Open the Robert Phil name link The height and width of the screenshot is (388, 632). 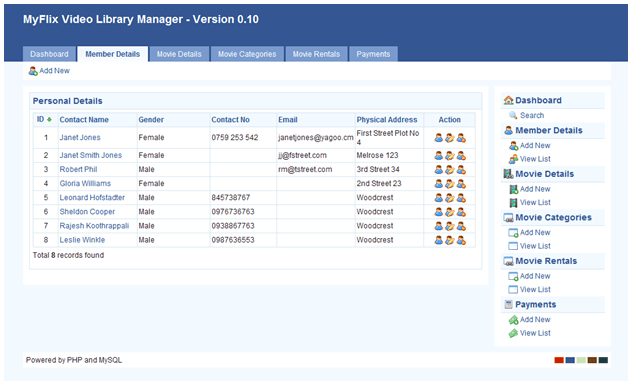click(x=78, y=170)
